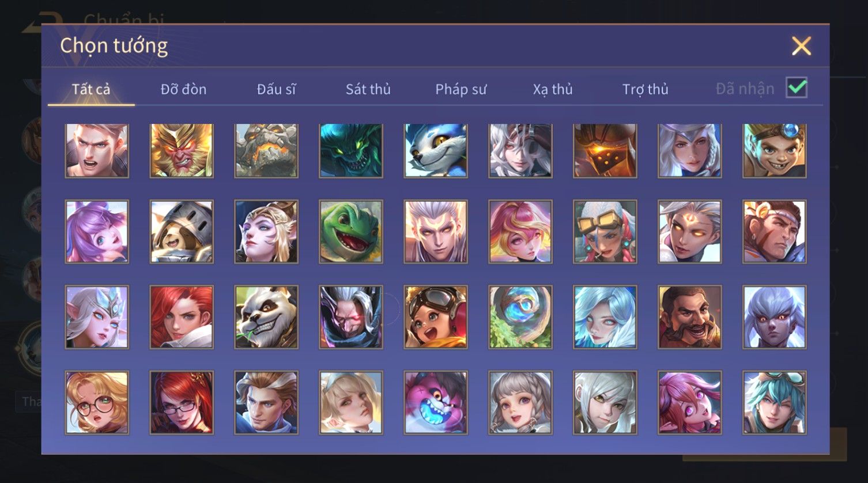Choose the red-haired hero with dark glasses
The height and width of the screenshot is (483, 868).
click(182, 402)
